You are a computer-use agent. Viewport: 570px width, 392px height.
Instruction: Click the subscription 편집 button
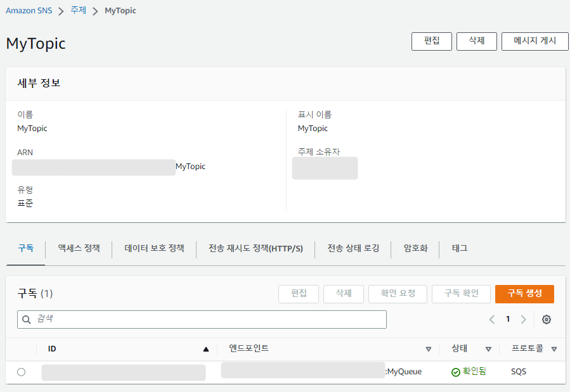[299, 294]
